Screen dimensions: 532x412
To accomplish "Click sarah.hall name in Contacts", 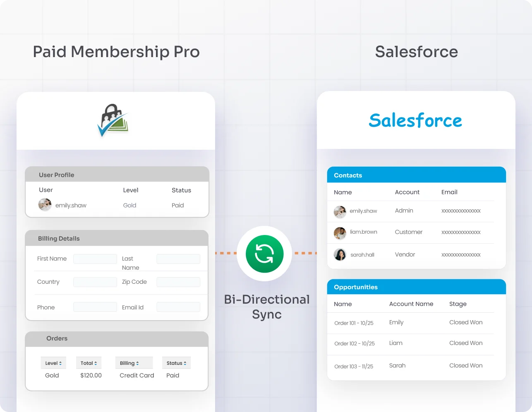I will pyautogui.click(x=362, y=255).
